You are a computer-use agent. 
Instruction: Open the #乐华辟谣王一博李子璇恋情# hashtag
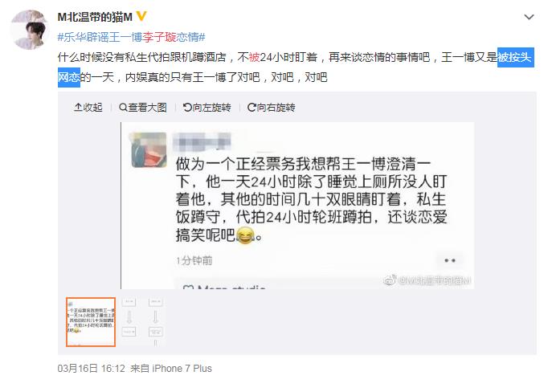pyautogui.click(x=132, y=37)
